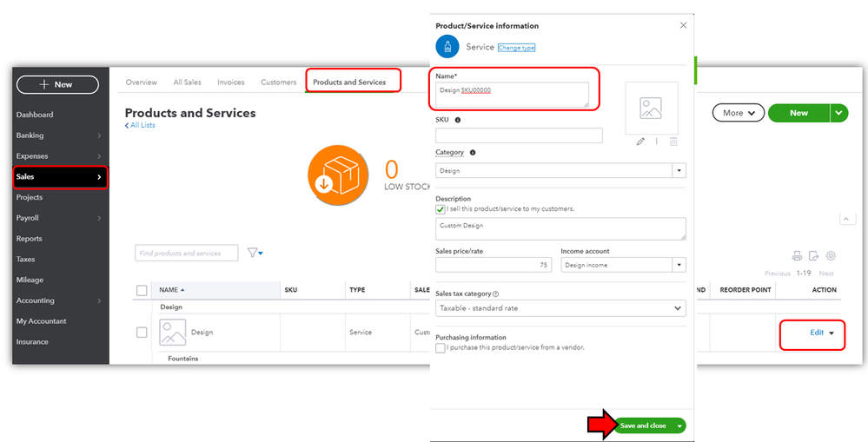Click the trash delete image icon

(673, 142)
